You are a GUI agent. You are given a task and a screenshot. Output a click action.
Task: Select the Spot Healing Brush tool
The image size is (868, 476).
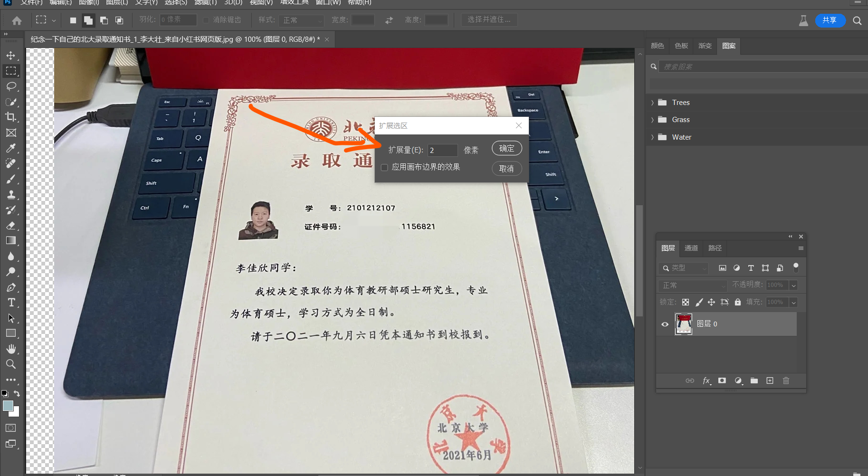[x=11, y=163]
